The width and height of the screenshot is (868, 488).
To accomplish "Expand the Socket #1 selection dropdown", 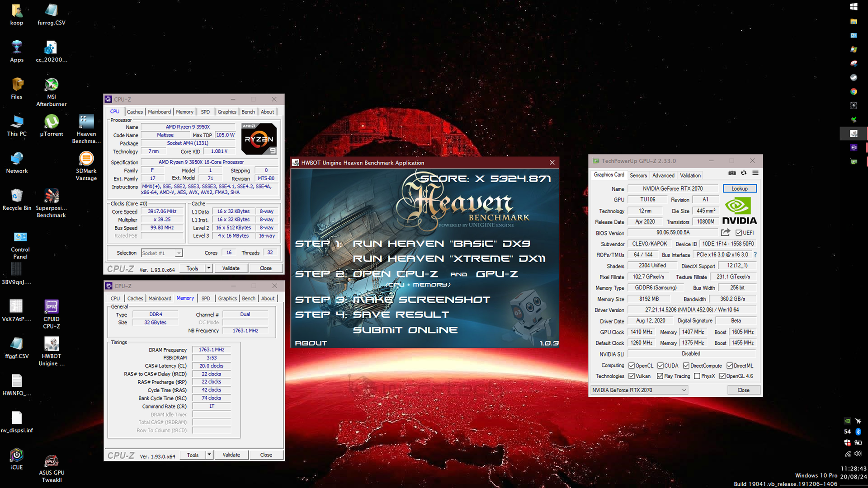I will 179,253.
